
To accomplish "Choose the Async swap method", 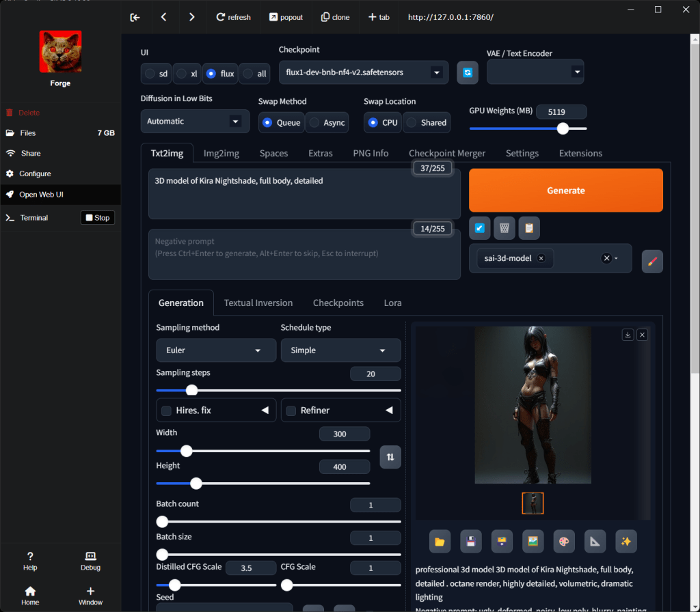I will tap(314, 123).
